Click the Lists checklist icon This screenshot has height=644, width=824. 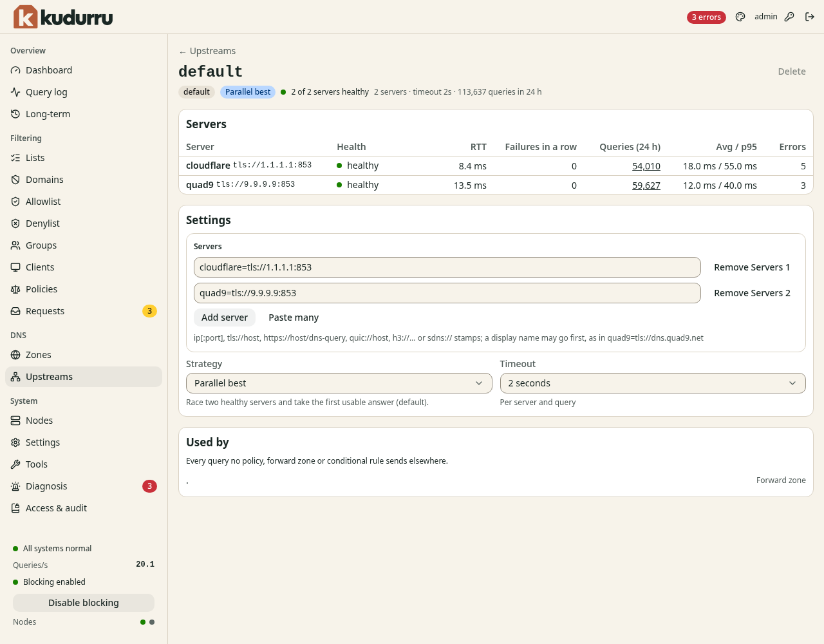pos(15,158)
